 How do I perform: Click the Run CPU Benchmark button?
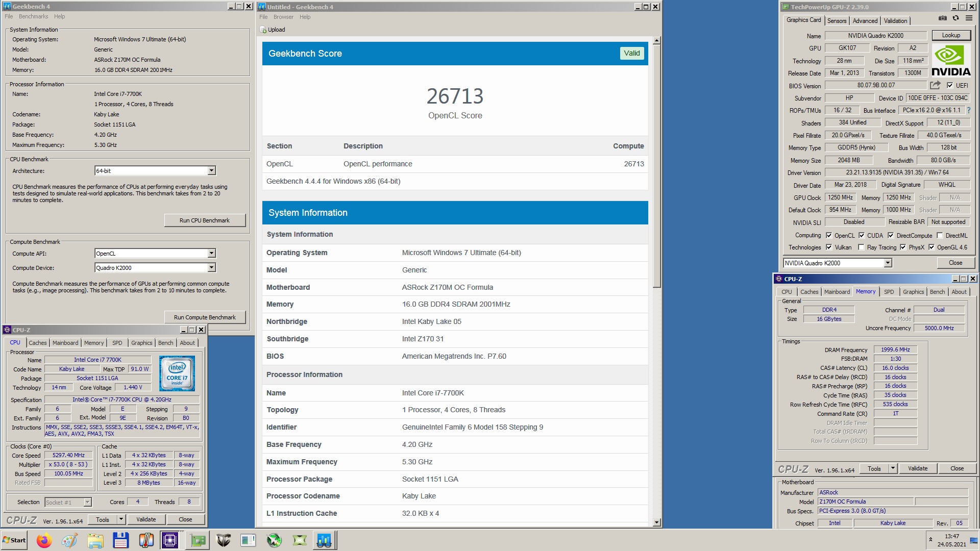point(205,220)
